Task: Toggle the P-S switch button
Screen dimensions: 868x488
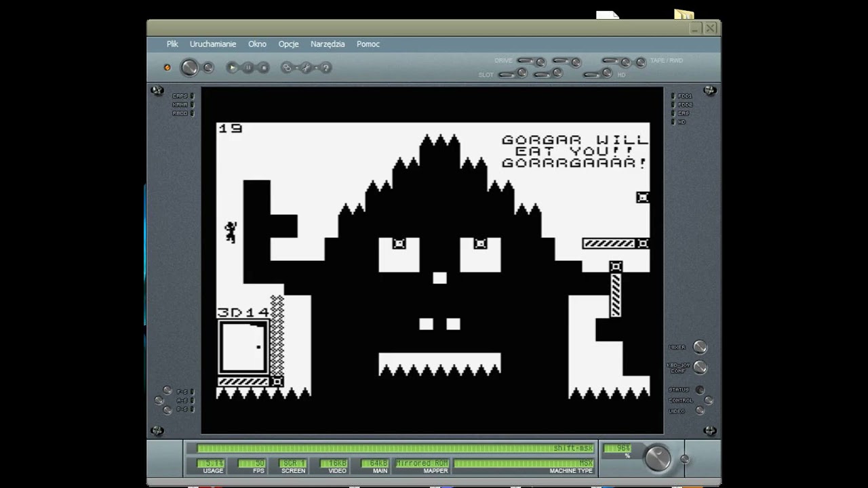Action: (167, 410)
